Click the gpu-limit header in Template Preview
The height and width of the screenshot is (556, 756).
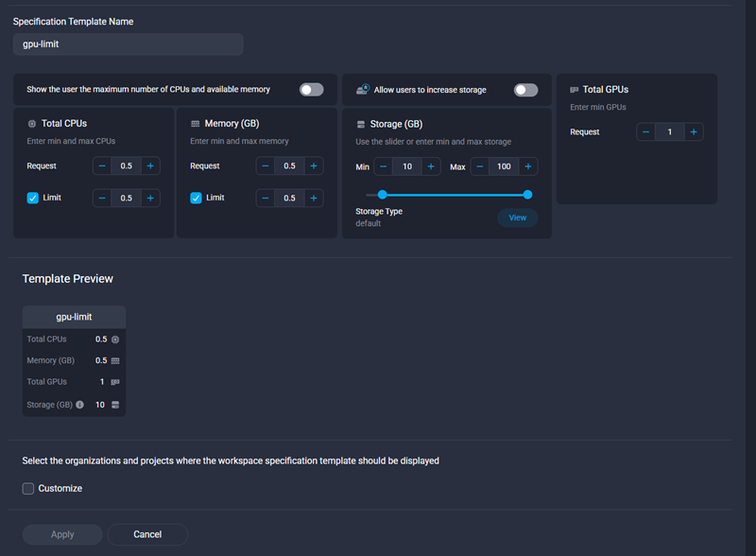tap(74, 317)
